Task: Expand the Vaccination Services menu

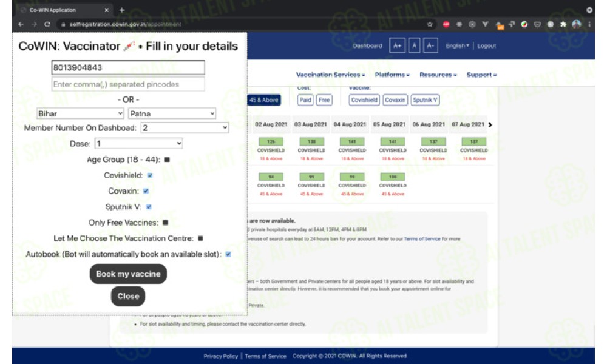Action: click(x=331, y=75)
